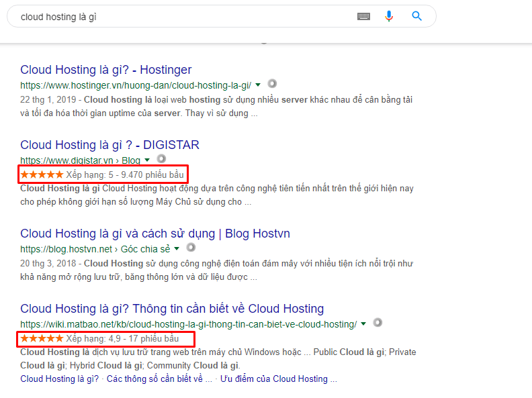Click the blog.hostvn.net › Góc chia sẻ URL

[95, 249]
